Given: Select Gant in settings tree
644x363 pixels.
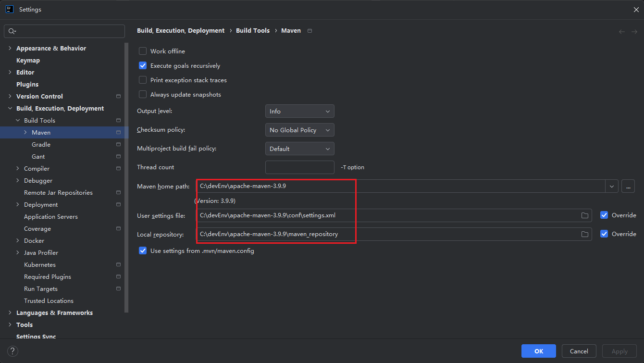Looking at the screenshot, I should 38,157.
